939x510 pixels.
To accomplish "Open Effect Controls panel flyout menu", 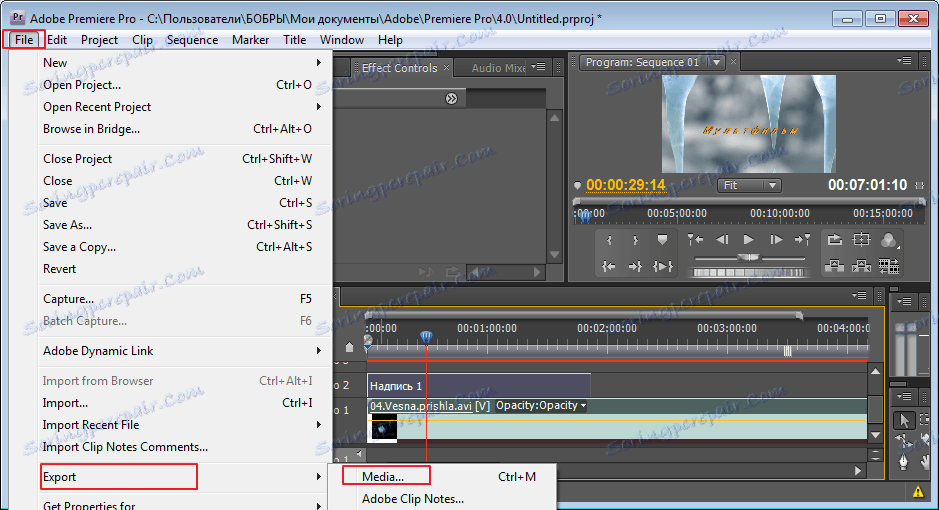I will (538, 66).
